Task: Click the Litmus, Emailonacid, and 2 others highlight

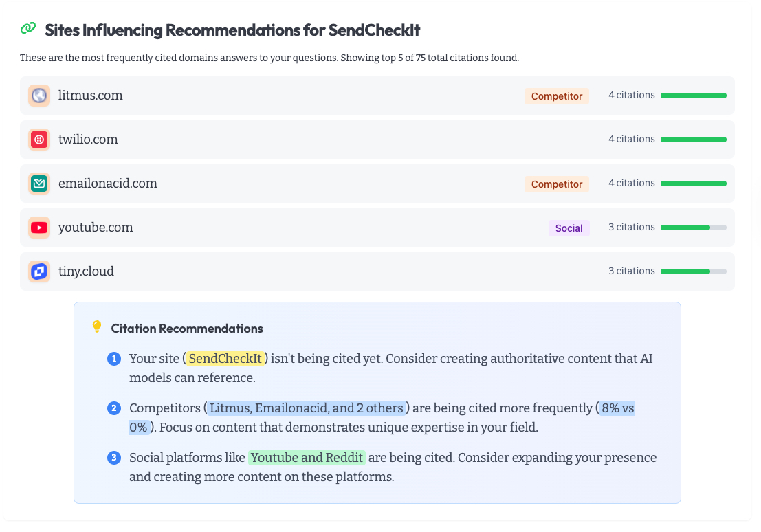Action: tap(307, 408)
